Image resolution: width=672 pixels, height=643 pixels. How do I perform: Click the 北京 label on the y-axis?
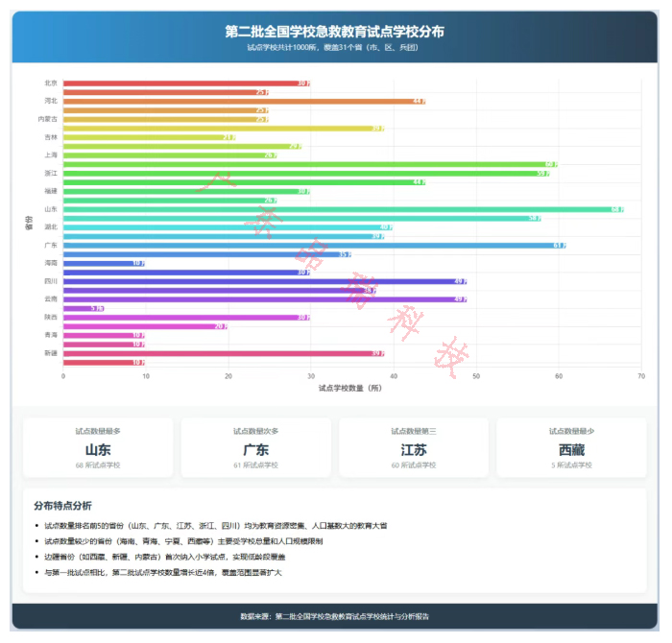click(50, 83)
